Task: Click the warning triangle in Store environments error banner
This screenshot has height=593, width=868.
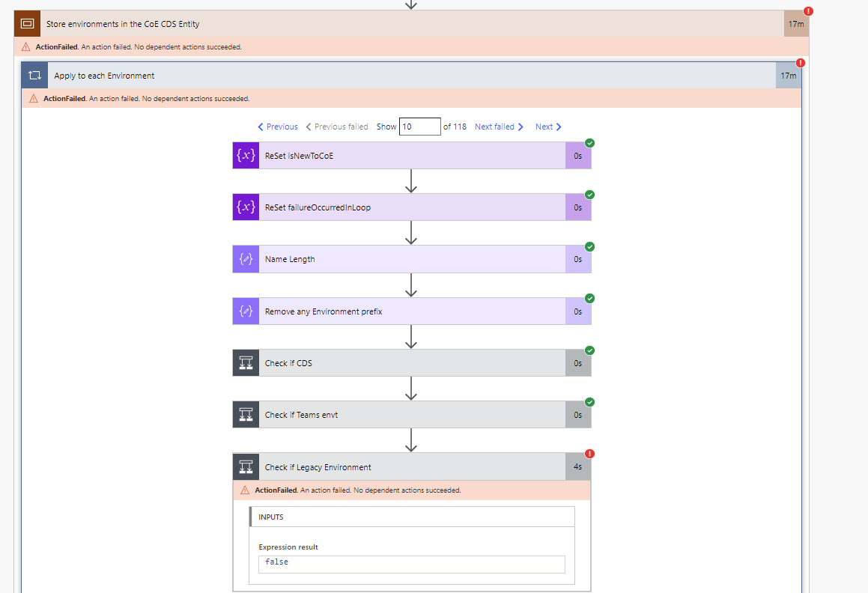Action: 26,47
